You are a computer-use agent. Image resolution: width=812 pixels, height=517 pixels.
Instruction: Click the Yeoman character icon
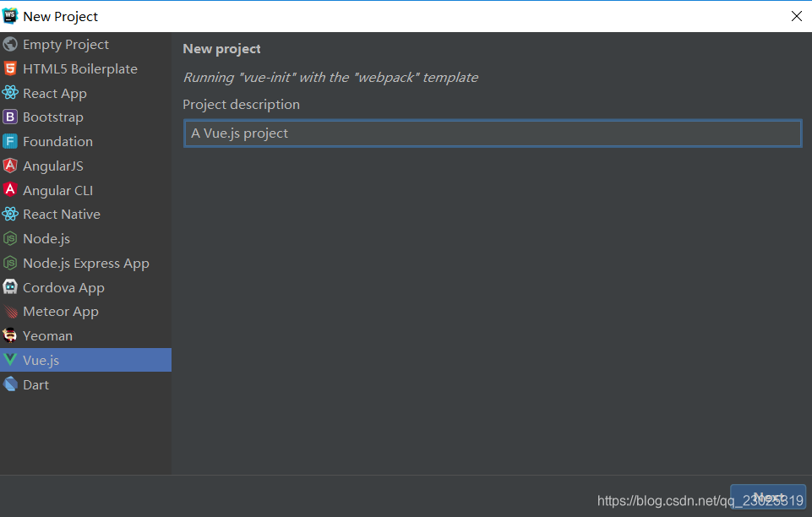[10, 335]
